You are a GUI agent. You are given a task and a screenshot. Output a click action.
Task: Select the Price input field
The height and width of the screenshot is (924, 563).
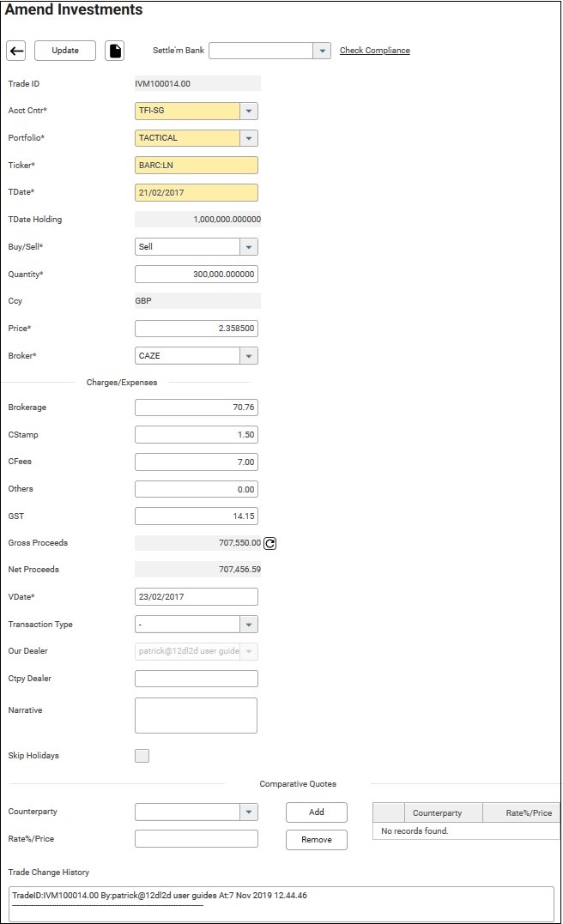pyautogui.click(x=196, y=329)
